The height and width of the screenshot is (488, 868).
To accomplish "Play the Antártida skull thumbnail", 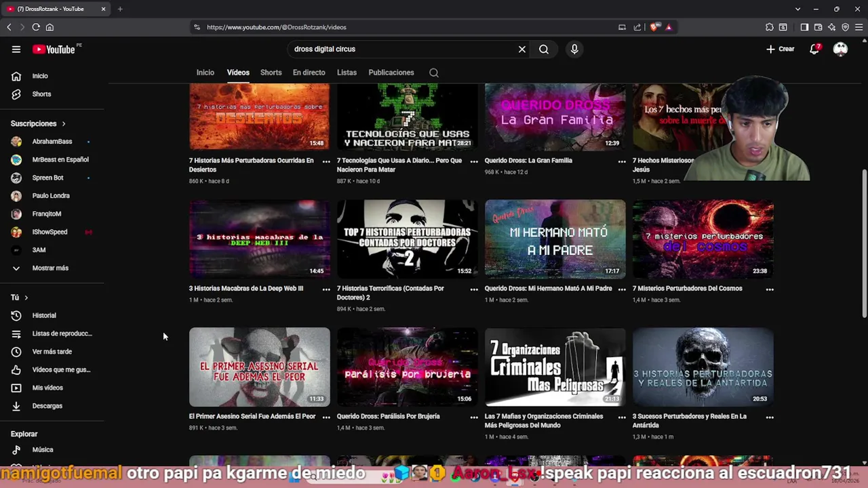I will click(703, 367).
